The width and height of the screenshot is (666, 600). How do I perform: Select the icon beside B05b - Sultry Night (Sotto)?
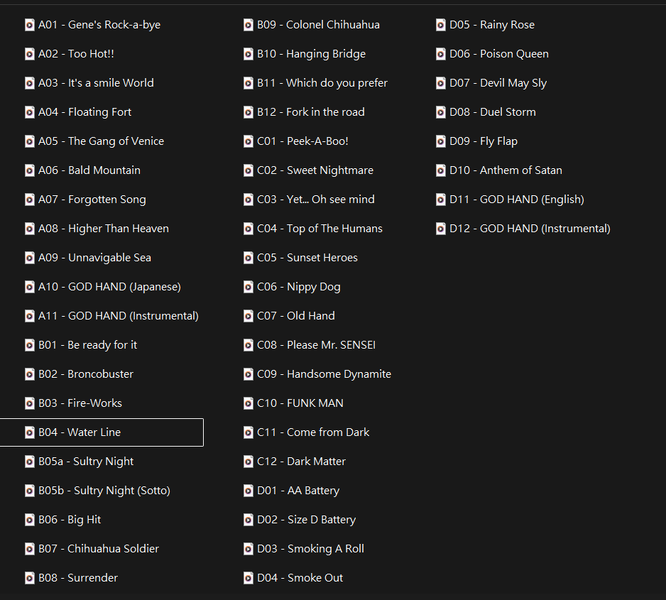click(29, 491)
